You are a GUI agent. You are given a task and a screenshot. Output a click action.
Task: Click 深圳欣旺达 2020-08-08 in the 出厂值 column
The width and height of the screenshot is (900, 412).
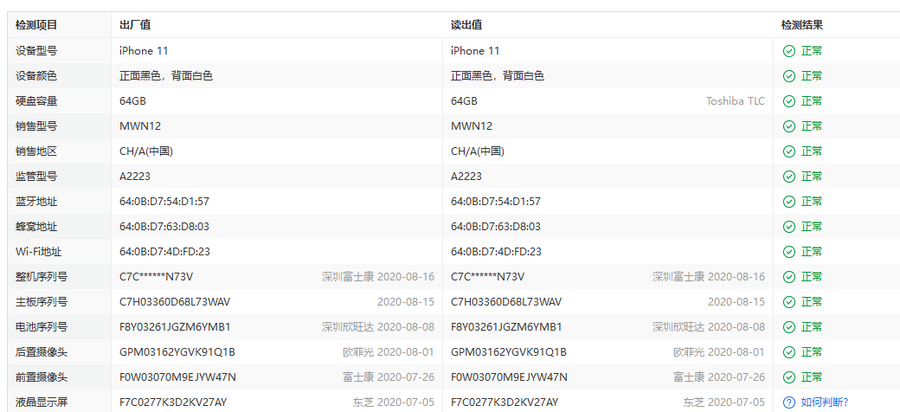378,327
